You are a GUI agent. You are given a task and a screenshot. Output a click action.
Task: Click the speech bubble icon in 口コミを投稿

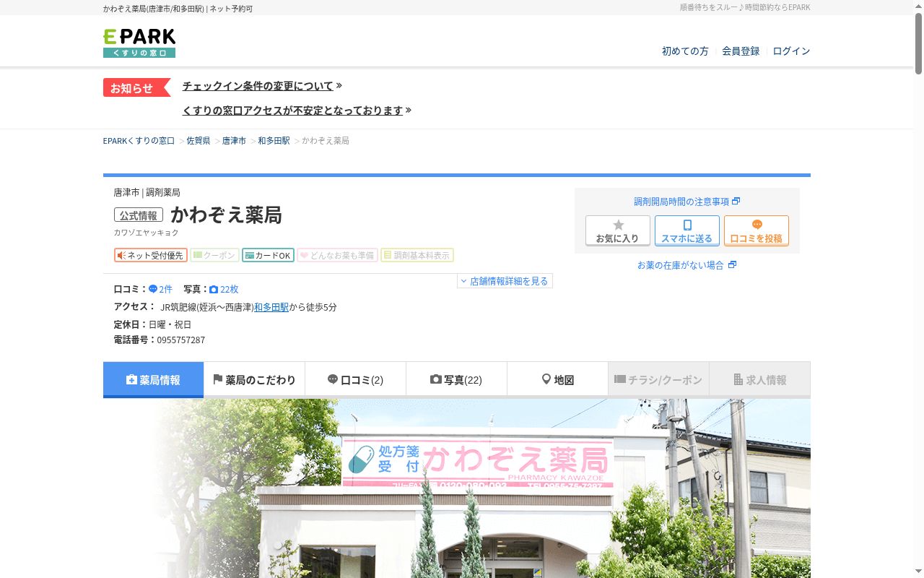point(757,225)
